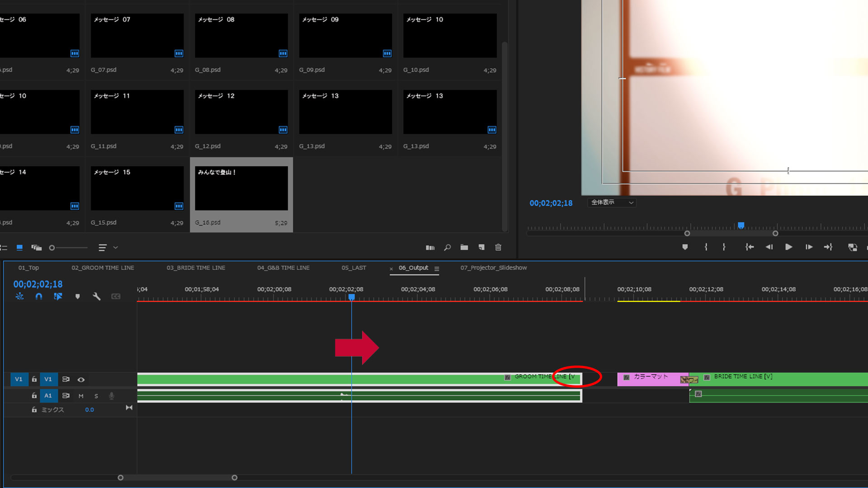
Task: Open sort icons dropdown chevron
Action: [115, 248]
